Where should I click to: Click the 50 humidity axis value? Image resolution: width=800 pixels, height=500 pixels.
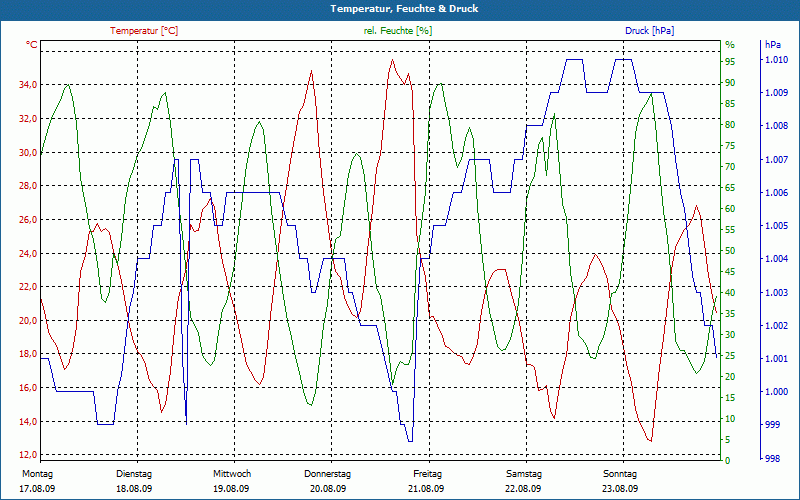[730, 251]
